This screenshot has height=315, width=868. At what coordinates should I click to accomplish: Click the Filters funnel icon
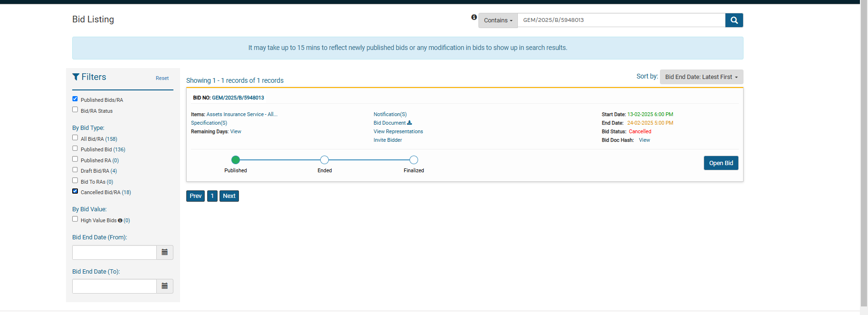coord(76,77)
